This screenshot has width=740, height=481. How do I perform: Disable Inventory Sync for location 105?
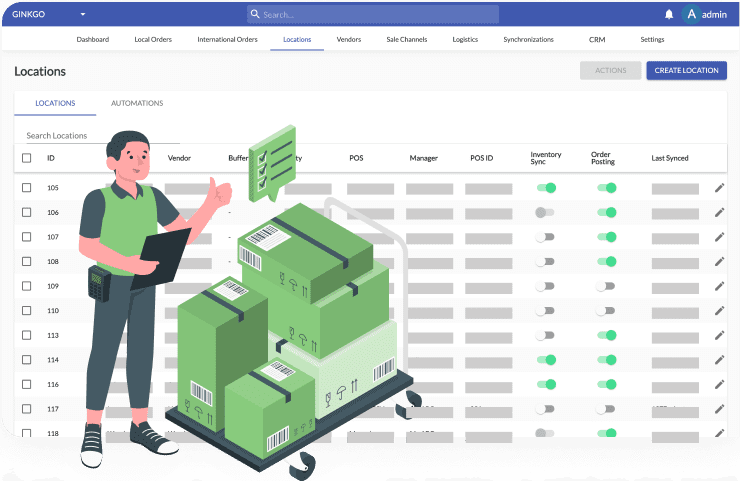tap(546, 188)
